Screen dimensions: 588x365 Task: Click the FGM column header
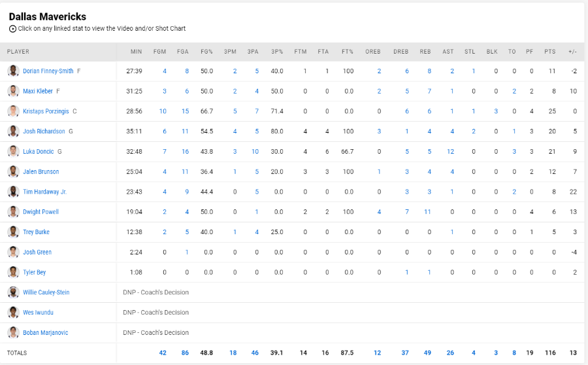pos(160,52)
